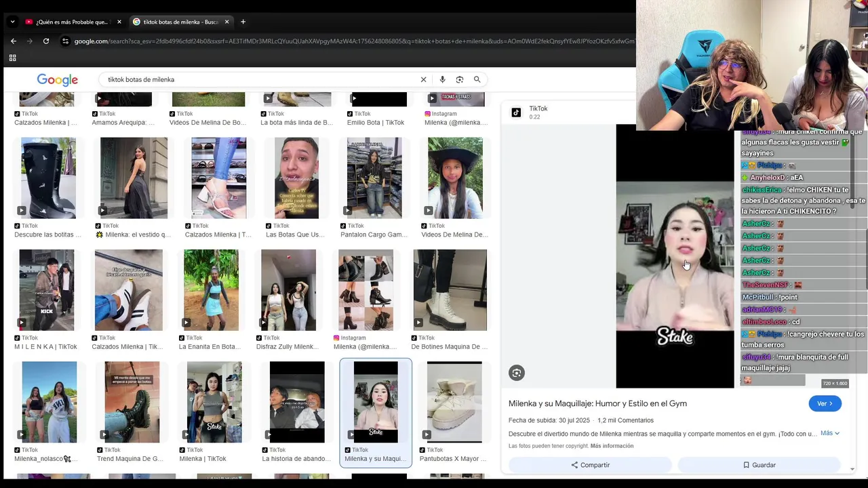
Task: Open 'Disfraz Zully Milenk...' thumbnail
Action: pyautogui.click(x=288, y=290)
